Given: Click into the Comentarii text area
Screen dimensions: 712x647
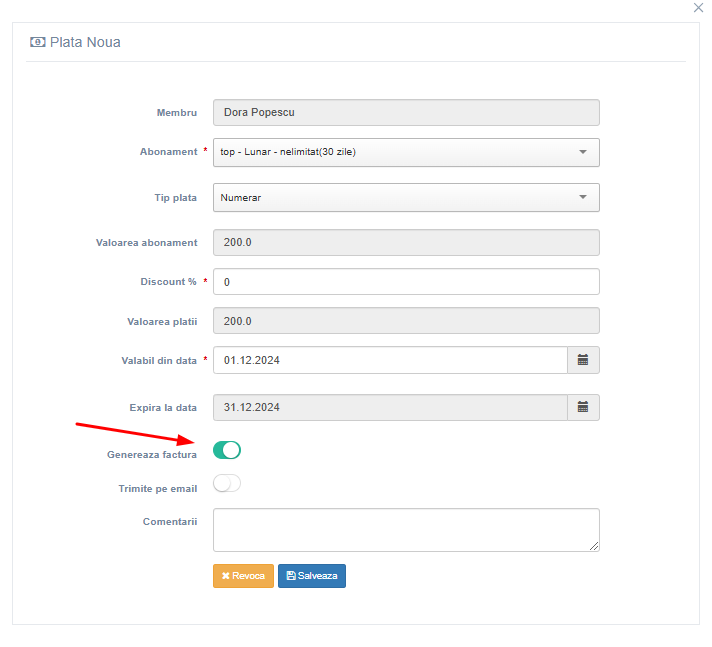Looking at the screenshot, I should 406,530.
